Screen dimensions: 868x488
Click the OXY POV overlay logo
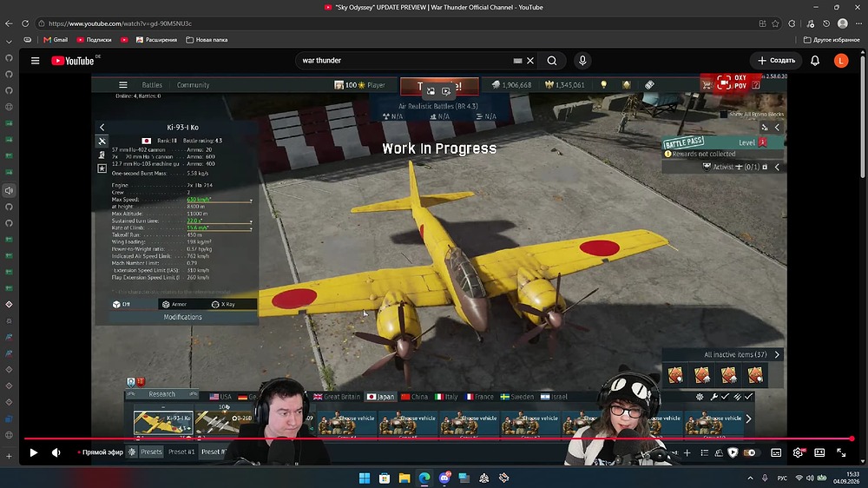732,82
